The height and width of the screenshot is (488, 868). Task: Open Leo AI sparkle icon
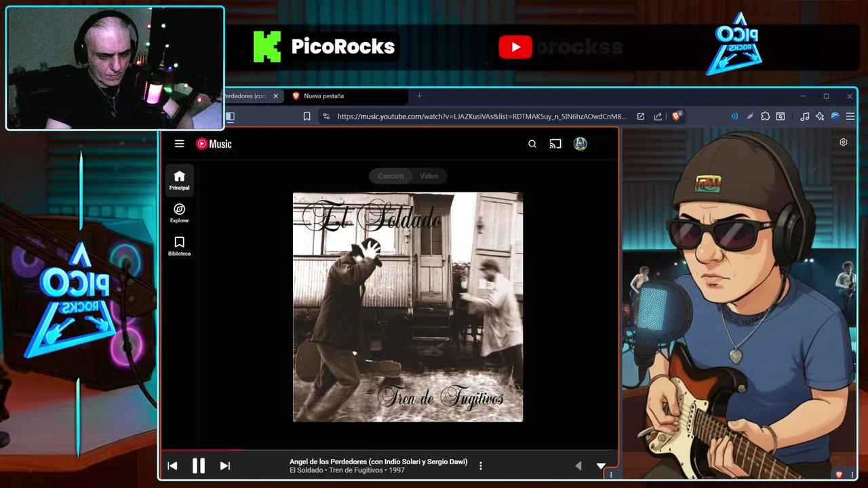(x=820, y=117)
